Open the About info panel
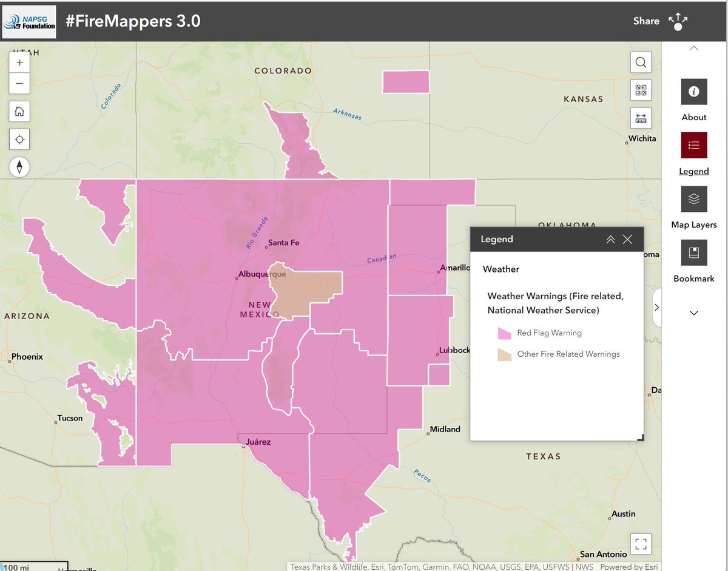Screen dimensions: 728x571 [x=694, y=92]
